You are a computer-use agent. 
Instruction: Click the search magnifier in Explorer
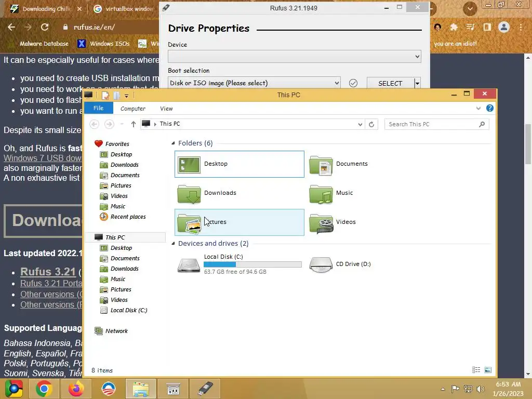482,124
